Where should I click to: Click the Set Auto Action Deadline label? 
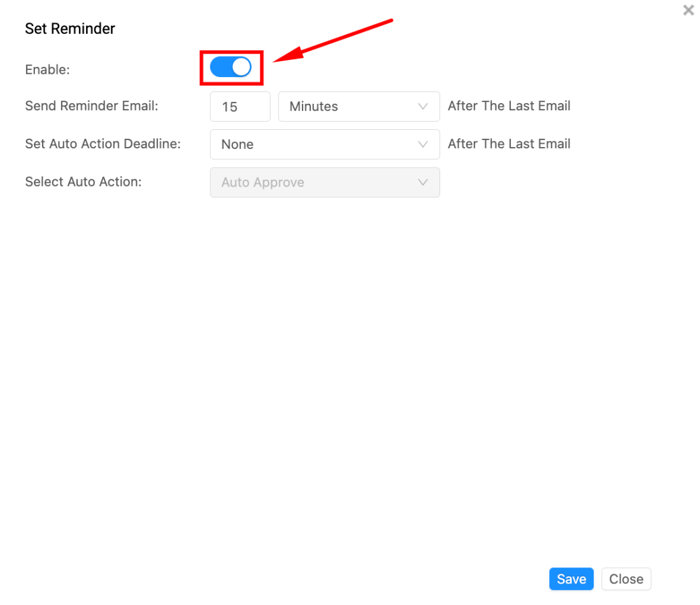103,144
